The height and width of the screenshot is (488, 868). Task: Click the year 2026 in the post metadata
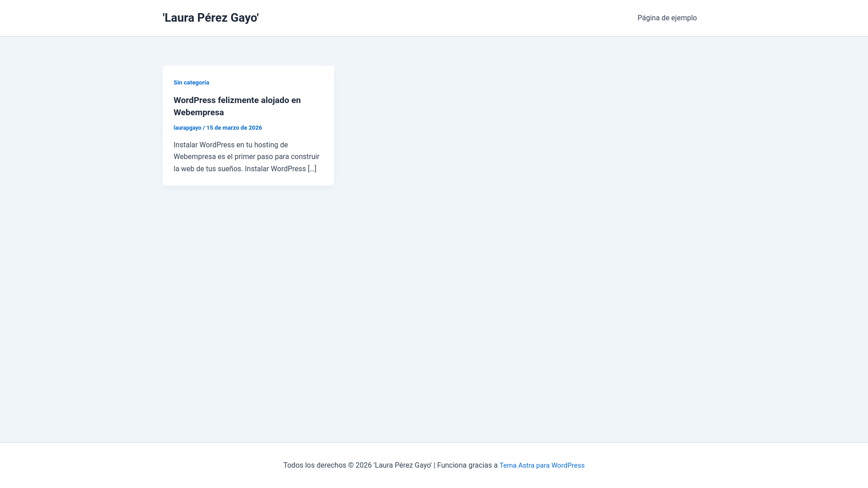pyautogui.click(x=255, y=128)
